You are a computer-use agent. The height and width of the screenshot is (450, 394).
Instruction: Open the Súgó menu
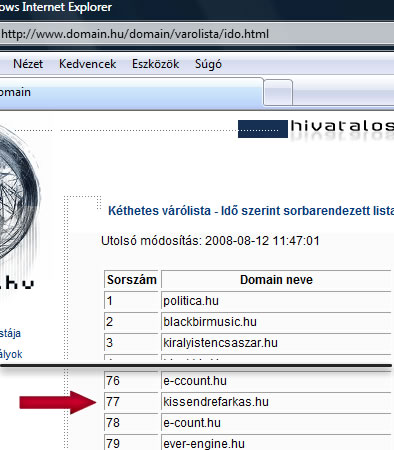point(208,64)
